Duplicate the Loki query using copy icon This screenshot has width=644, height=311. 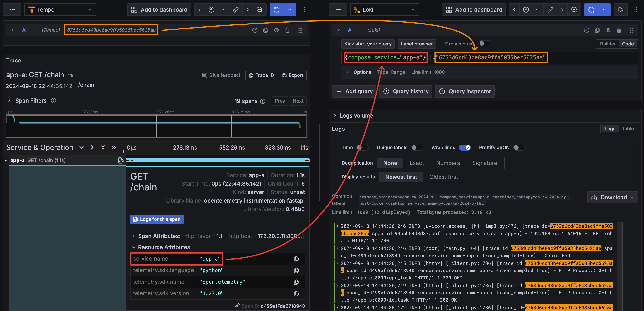coord(597,30)
